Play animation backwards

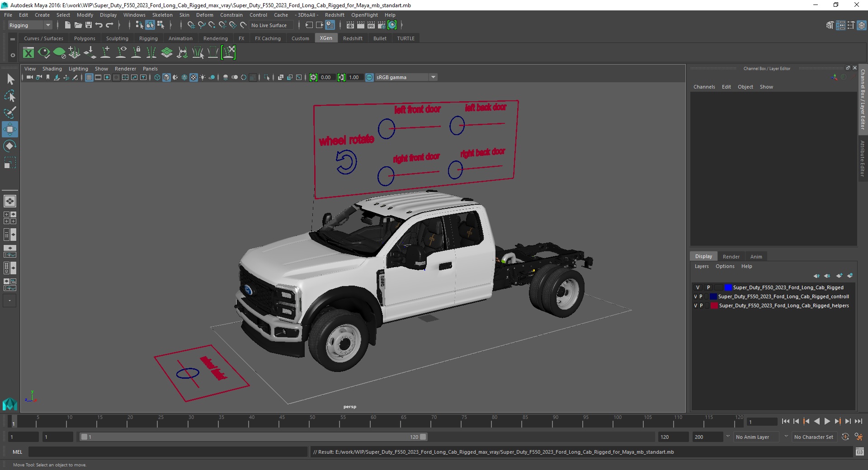(x=816, y=421)
